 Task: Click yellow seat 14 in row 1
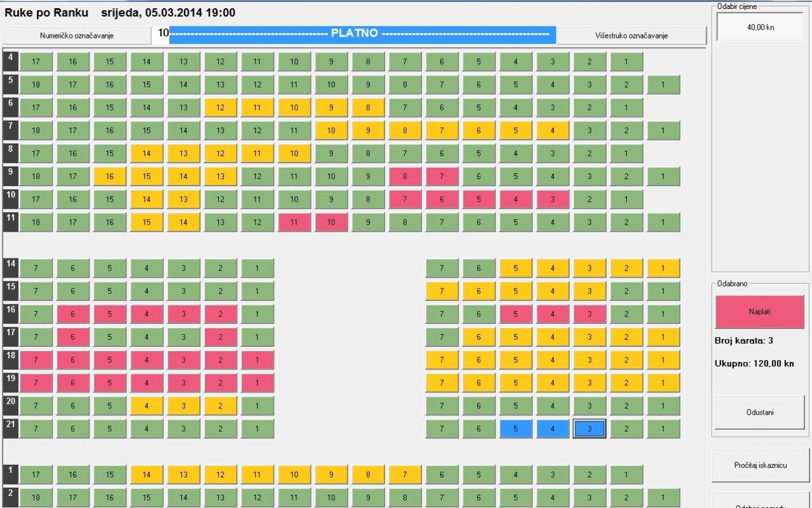(x=147, y=474)
